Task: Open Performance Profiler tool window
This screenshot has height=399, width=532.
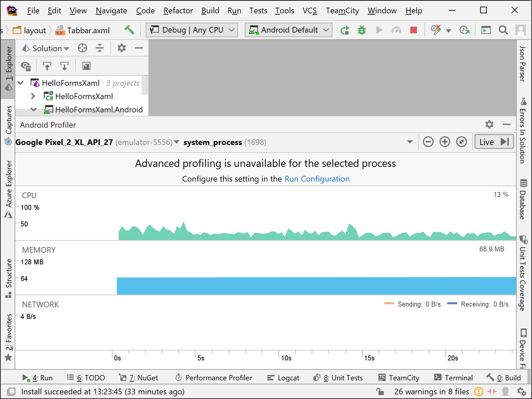Action: [213, 378]
